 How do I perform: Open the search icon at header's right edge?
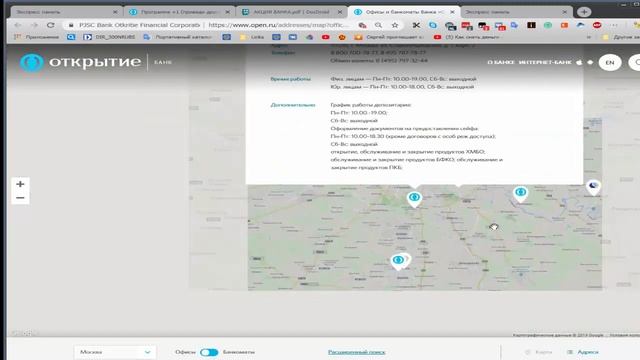click(x=636, y=62)
